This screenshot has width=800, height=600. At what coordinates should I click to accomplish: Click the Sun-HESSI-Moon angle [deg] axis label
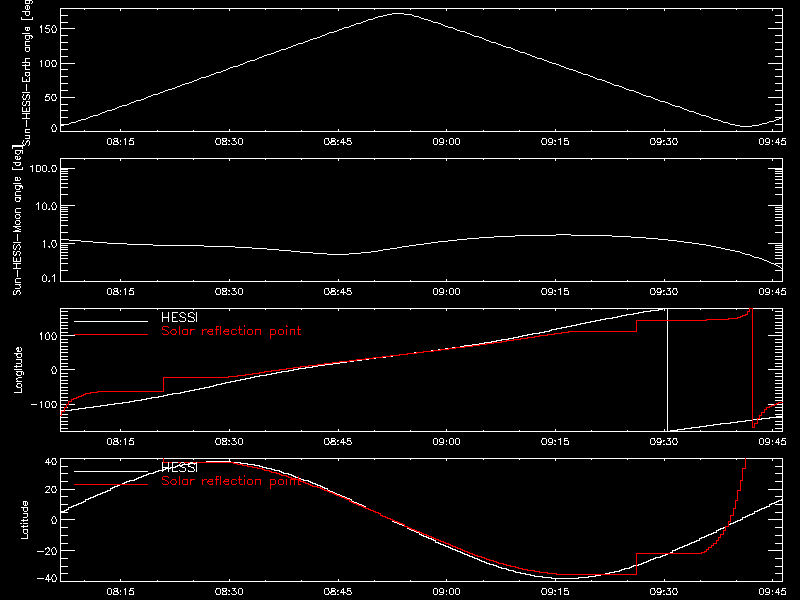[17, 220]
